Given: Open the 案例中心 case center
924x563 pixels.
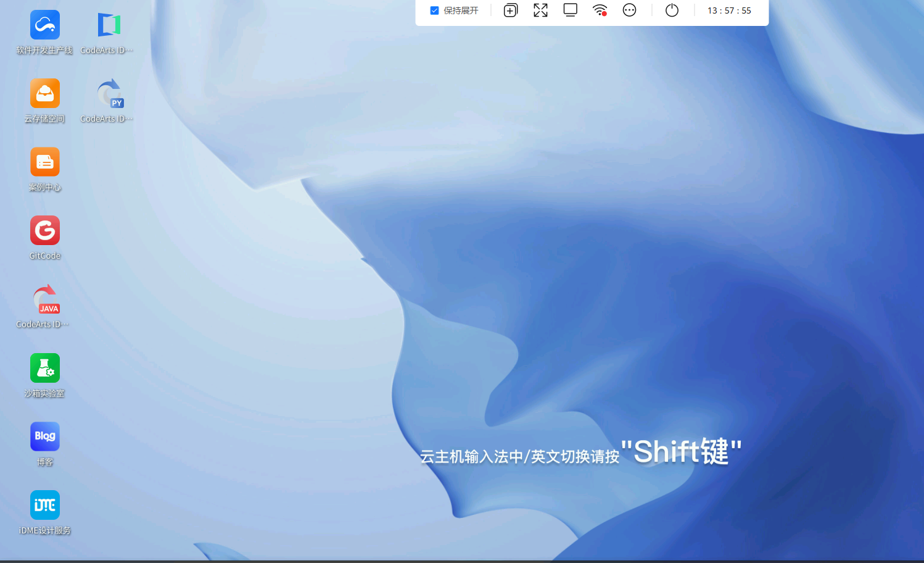Looking at the screenshot, I should point(45,162).
